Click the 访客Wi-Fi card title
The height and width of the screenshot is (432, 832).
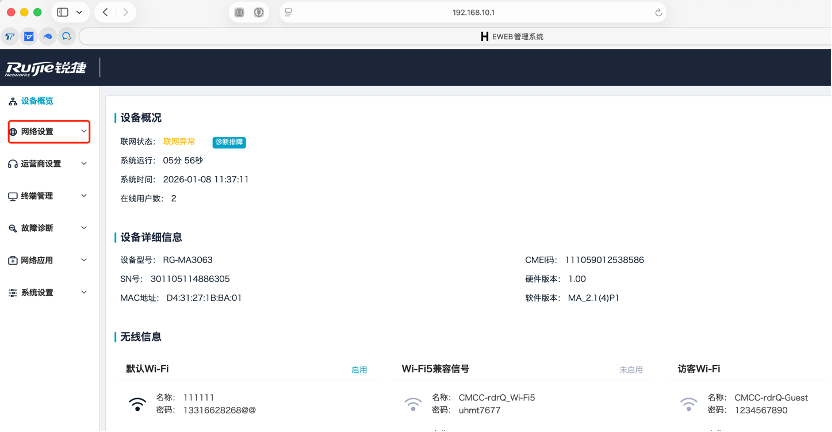point(699,369)
